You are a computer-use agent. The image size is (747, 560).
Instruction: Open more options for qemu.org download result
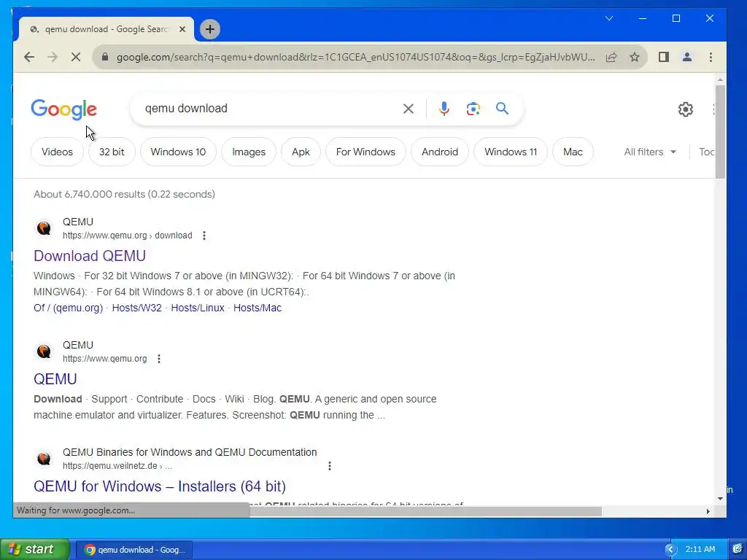point(204,236)
